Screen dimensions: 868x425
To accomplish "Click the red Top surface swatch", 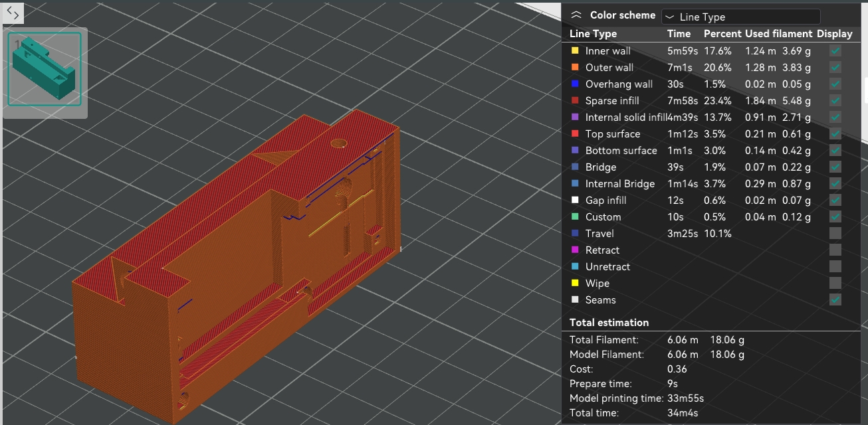I will (575, 133).
